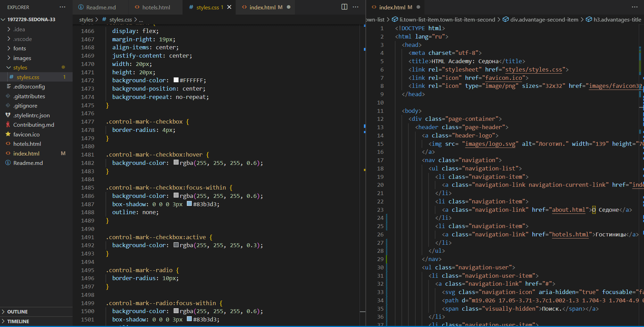Open more actions for right editor group
Screen dimensions: 644x327
click(x=635, y=7)
